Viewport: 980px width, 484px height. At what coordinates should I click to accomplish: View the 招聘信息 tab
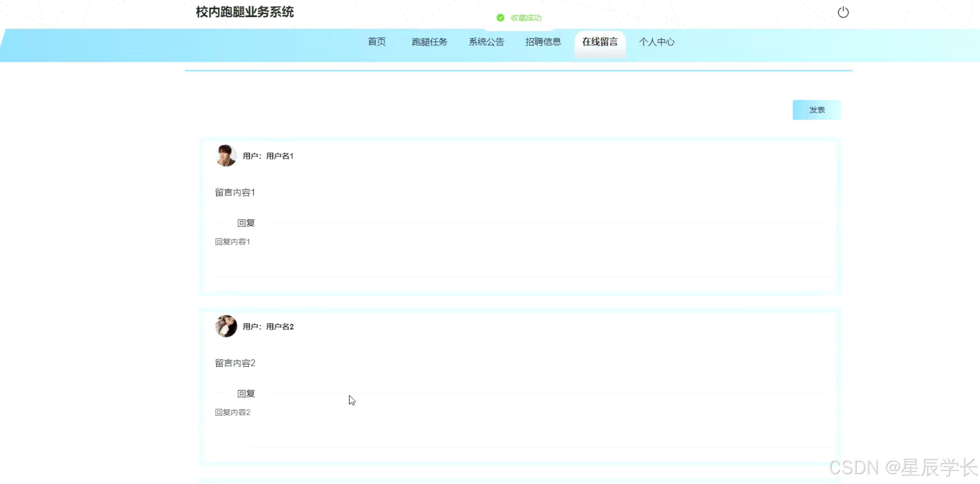543,42
